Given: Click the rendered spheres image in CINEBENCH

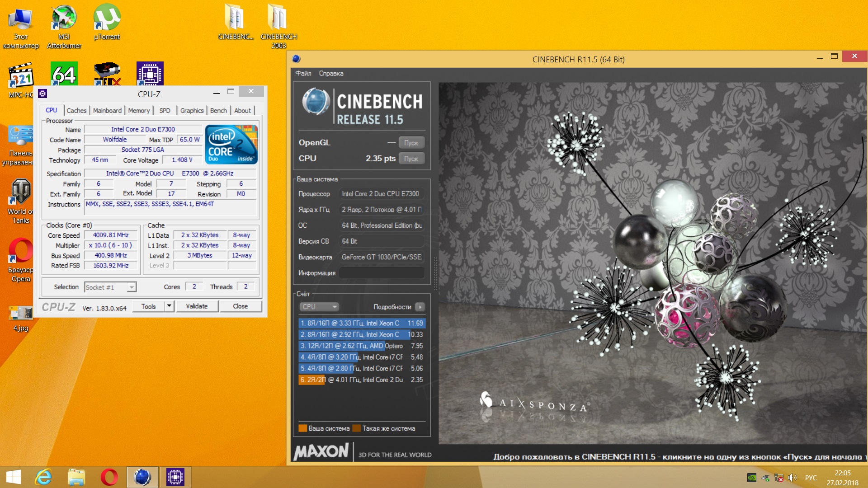Looking at the screenshot, I should 652,263.
